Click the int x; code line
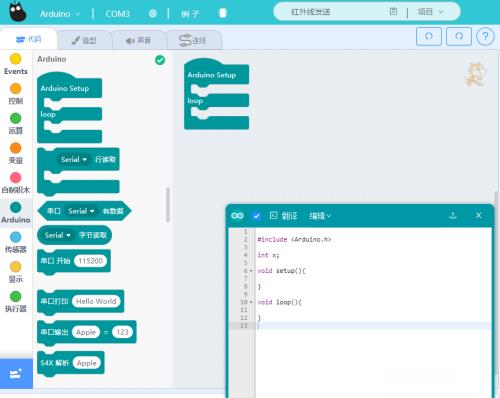 coord(268,255)
